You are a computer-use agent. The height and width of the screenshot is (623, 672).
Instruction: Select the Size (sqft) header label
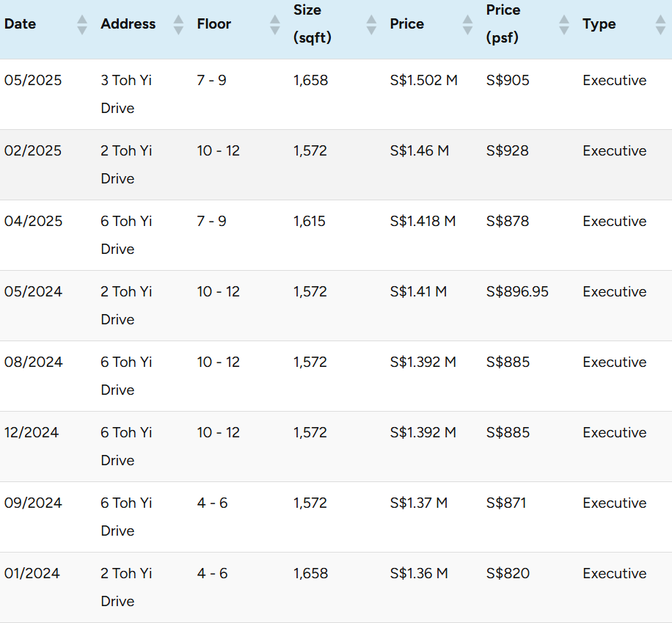[313, 23]
